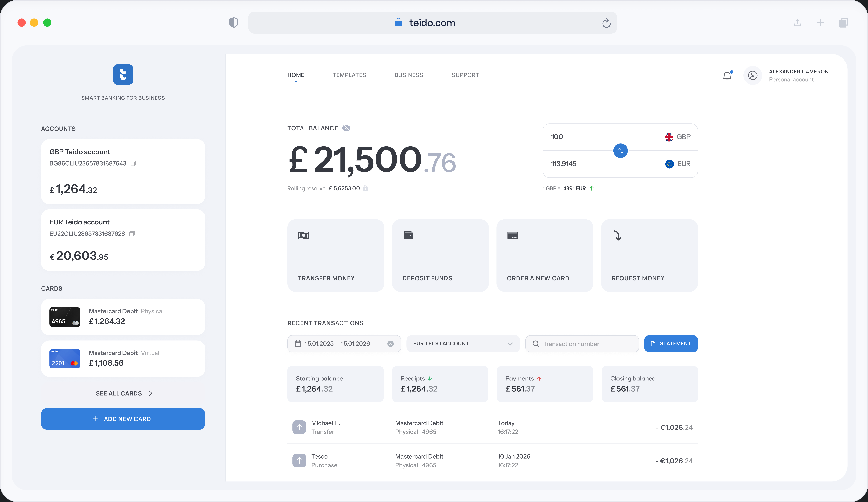Clear the transaction date range
868x502 pixels.
(x=391, y=343)
